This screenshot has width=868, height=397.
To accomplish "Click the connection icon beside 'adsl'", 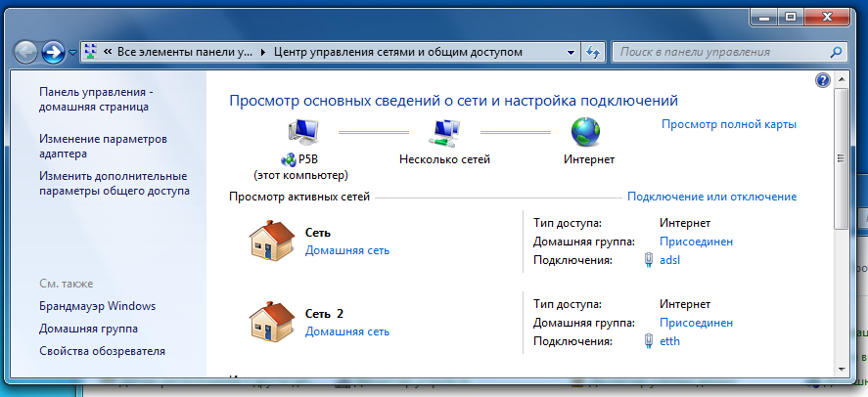I will 649,260.
